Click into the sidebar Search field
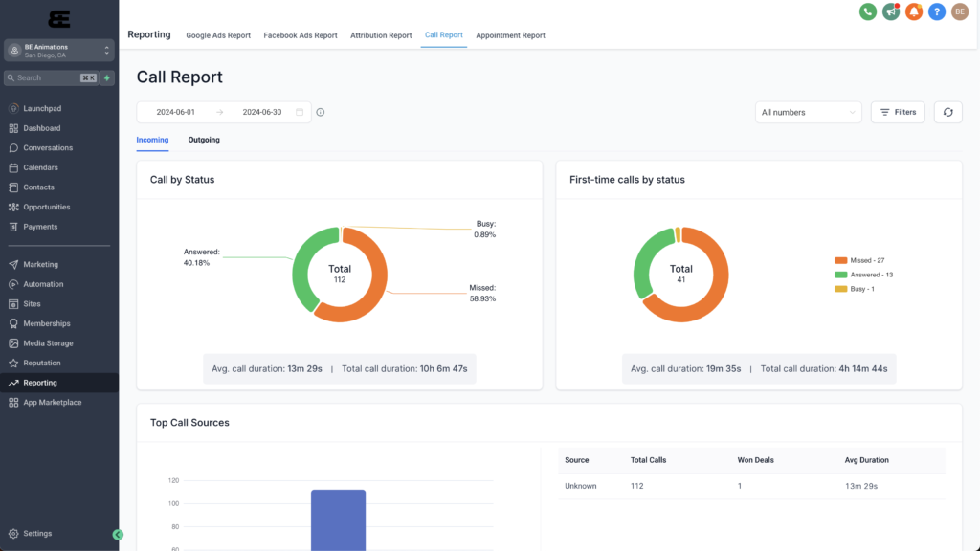980x551 pixels. point(48,77)
